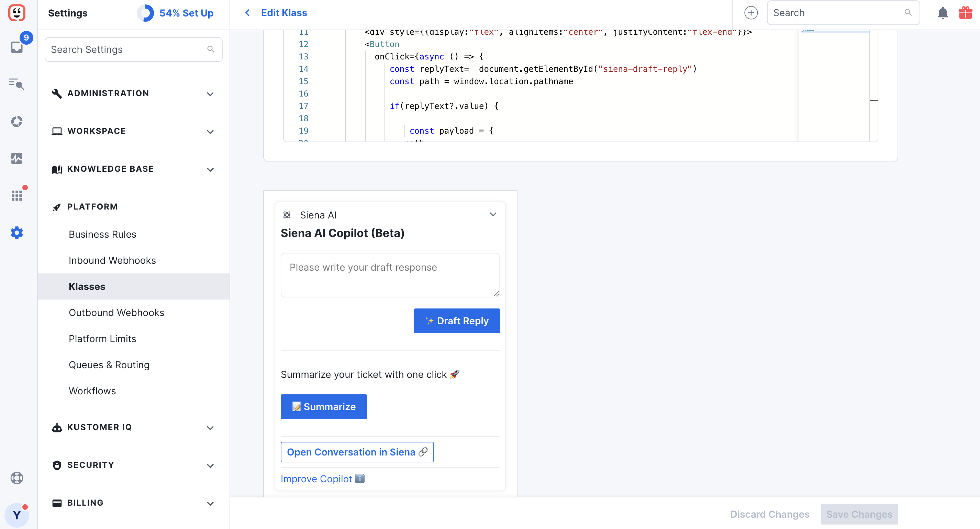Open the apps grid sidebar icon

point(17,195)
